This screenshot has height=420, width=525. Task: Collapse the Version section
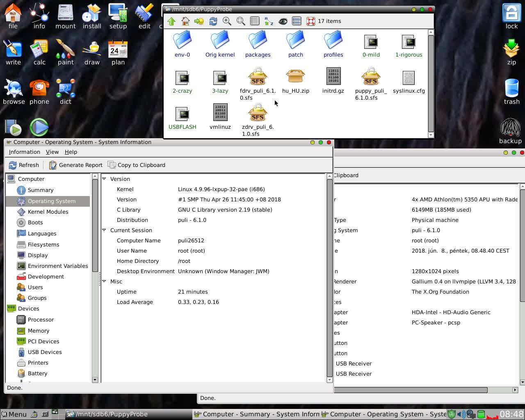(104, 179)
